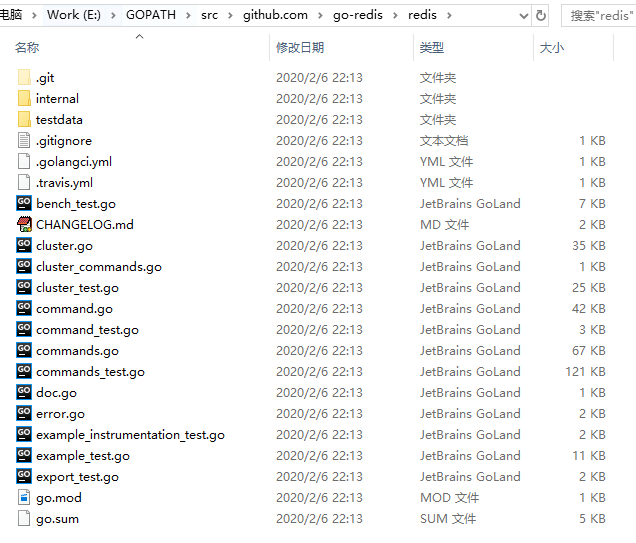Click the GoLand icon of doc.go
This screenshot has width=636, height=543.
click(x=24, y=392)
